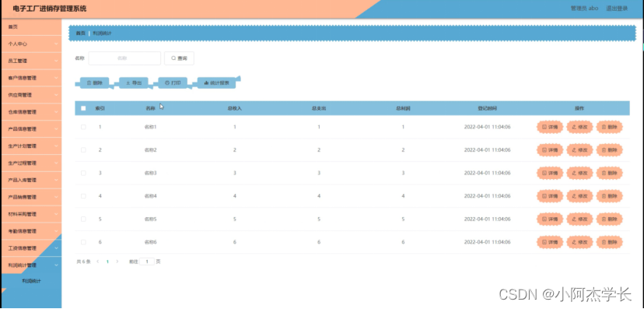Go to next page arrow in pagination
This screenshot has height=309, width=644.
117,262
